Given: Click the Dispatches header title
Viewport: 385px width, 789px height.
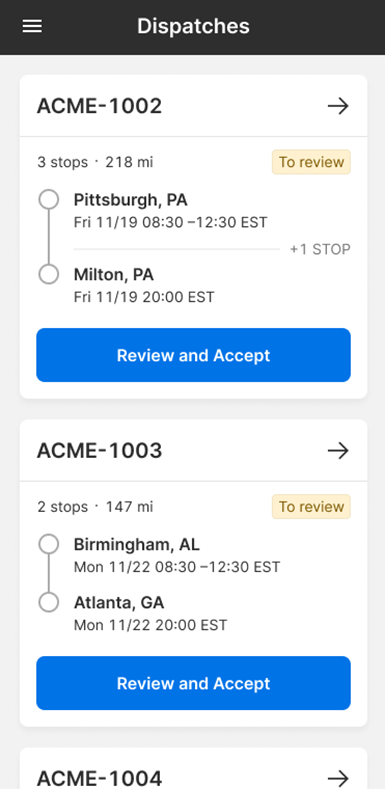Looking at the screenshot, I should tap(193, 26).
